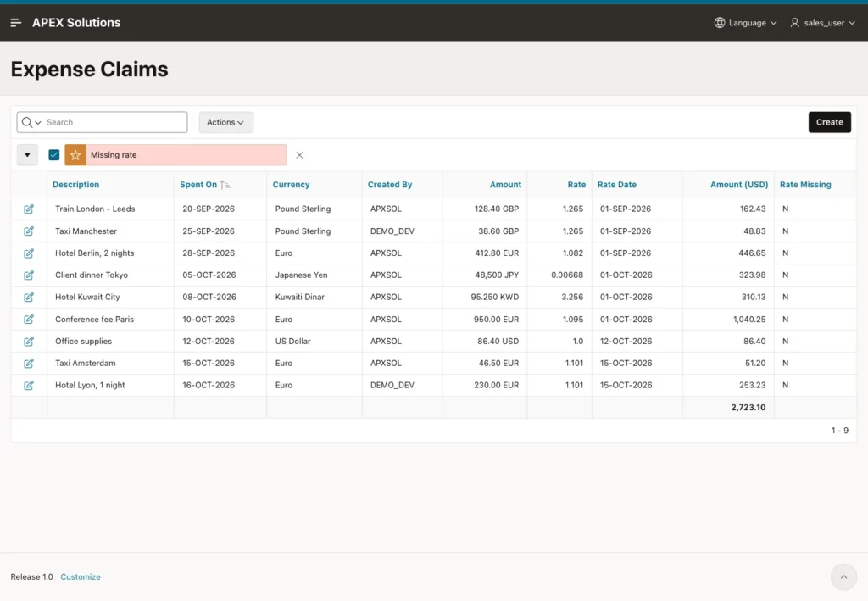Open the sales_user account menu
Image resolution: width=868 pixels, height=601 pixels.
point(822,23)
